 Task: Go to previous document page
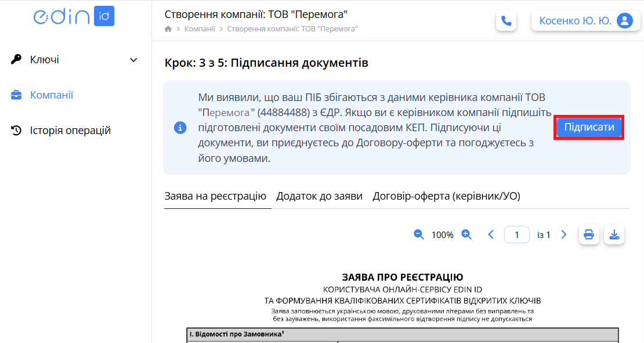[x=490, y=234]
